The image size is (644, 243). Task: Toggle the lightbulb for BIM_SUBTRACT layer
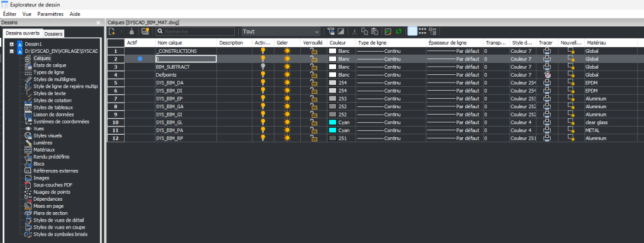(263, 67)
